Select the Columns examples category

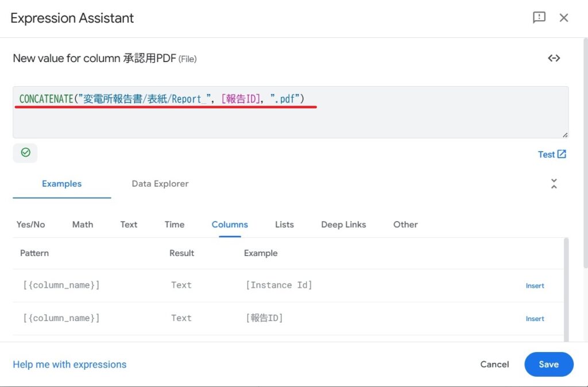pos(230,225)
